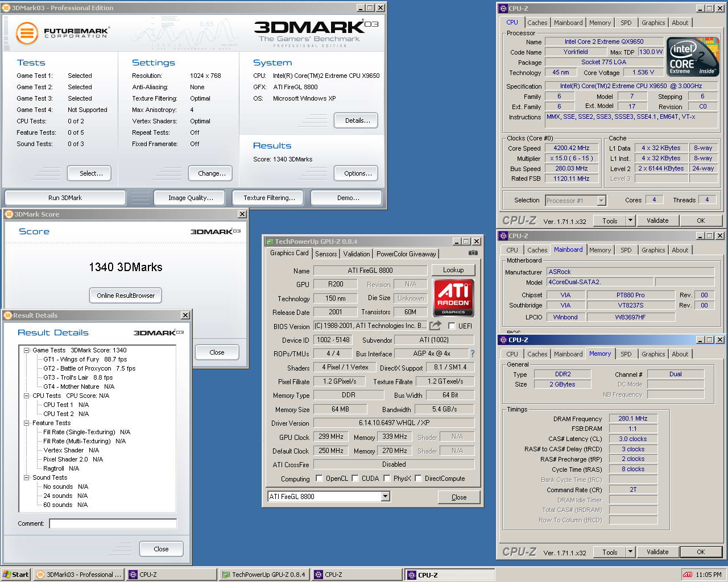Image resolution: width=728 pixels, height=582 pixels.
Task: Switch to the Sensors tab in GPU-Z
Action: (326, 254)
